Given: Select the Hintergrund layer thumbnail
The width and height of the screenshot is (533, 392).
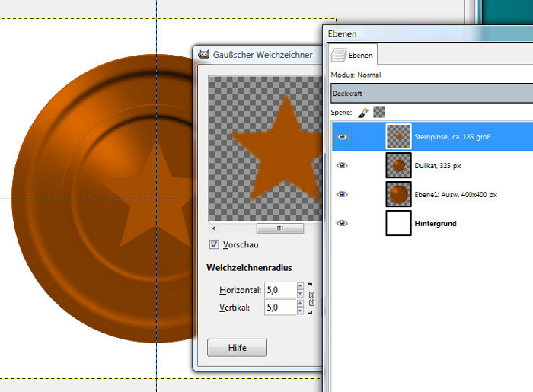Looking at the screenshot, I should 398,224.
